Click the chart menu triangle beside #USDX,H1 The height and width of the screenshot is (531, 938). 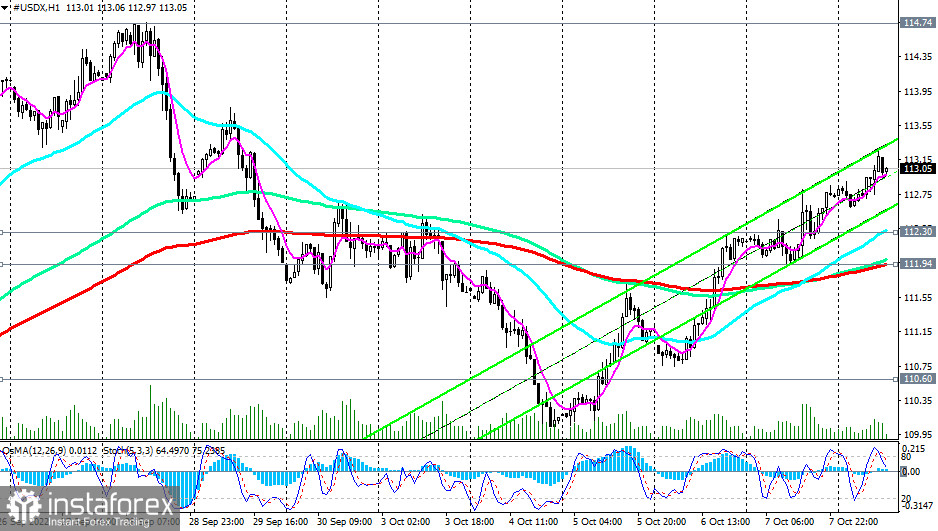click(5, 8)
